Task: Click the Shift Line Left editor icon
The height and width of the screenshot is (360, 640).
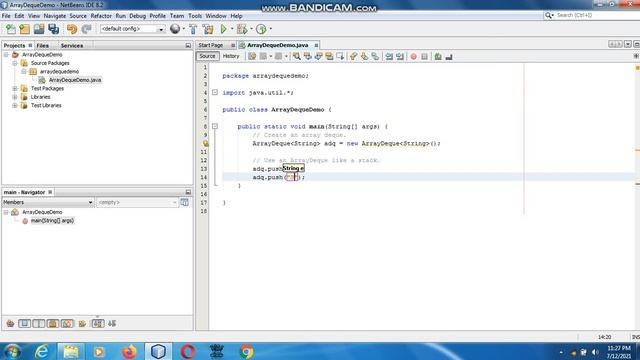Action: coord(389,57)
